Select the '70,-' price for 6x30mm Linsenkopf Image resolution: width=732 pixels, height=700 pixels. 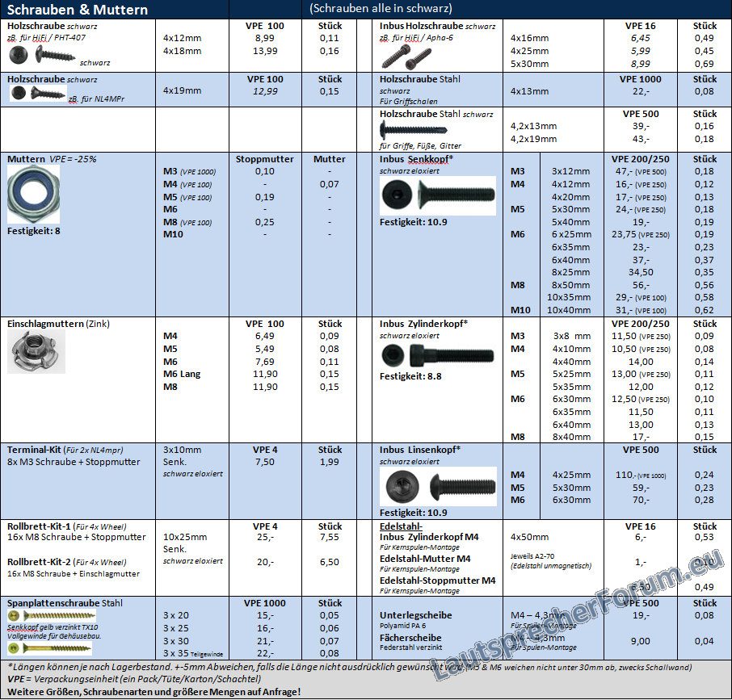click(x=641, y=500)
